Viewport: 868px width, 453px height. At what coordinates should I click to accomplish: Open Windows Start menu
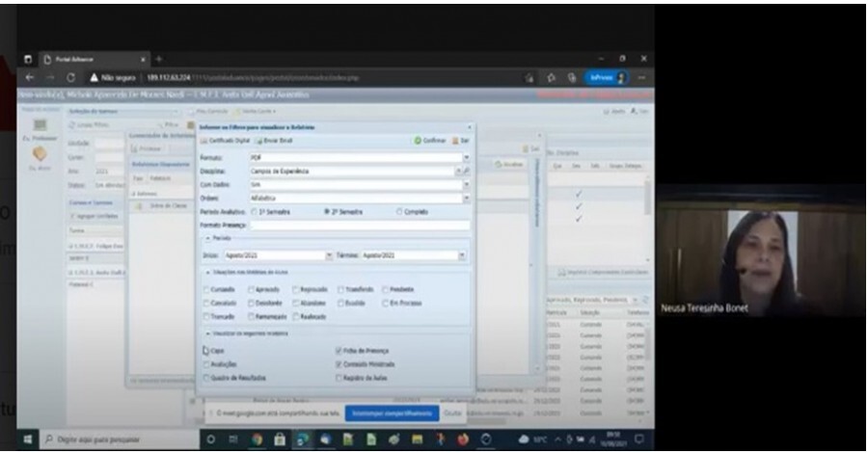click(x=27, y=439)
